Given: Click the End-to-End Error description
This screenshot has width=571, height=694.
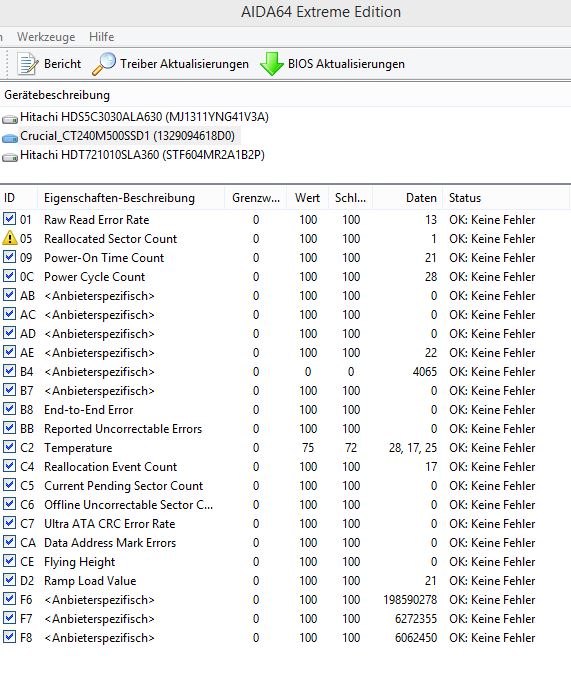Looking at the screenshot, I should point(89,410).
